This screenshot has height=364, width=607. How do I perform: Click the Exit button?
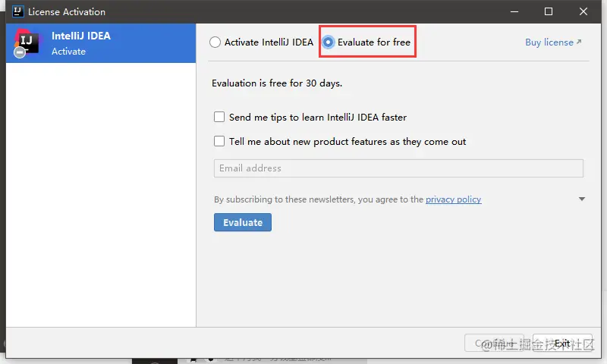562,343
